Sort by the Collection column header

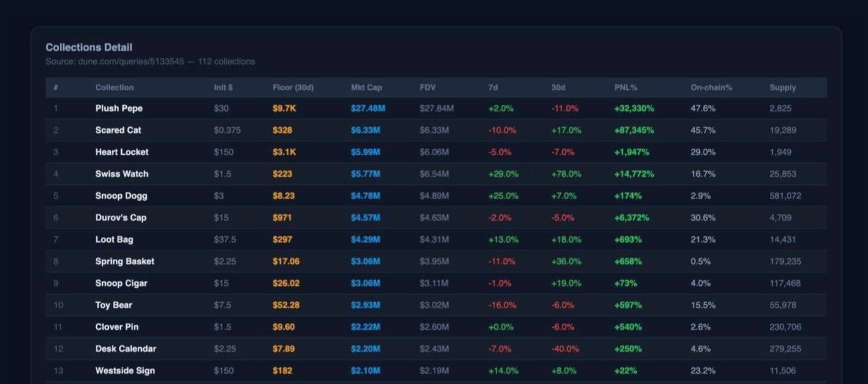click(114, 88)
